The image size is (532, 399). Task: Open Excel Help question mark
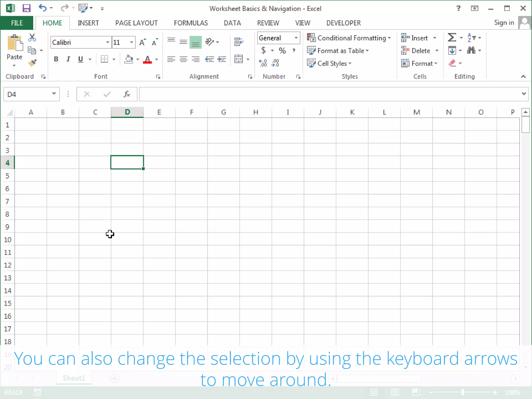click(458, 8)
